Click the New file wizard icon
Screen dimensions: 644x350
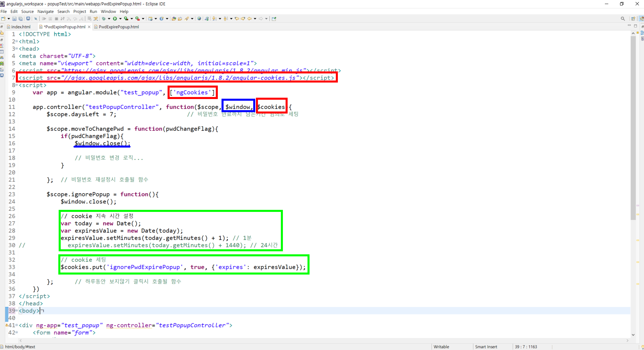[3, 19]
